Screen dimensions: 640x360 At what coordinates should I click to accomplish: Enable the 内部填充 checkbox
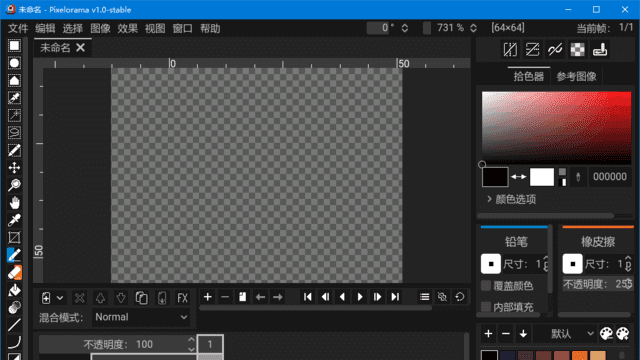[486, 307]
